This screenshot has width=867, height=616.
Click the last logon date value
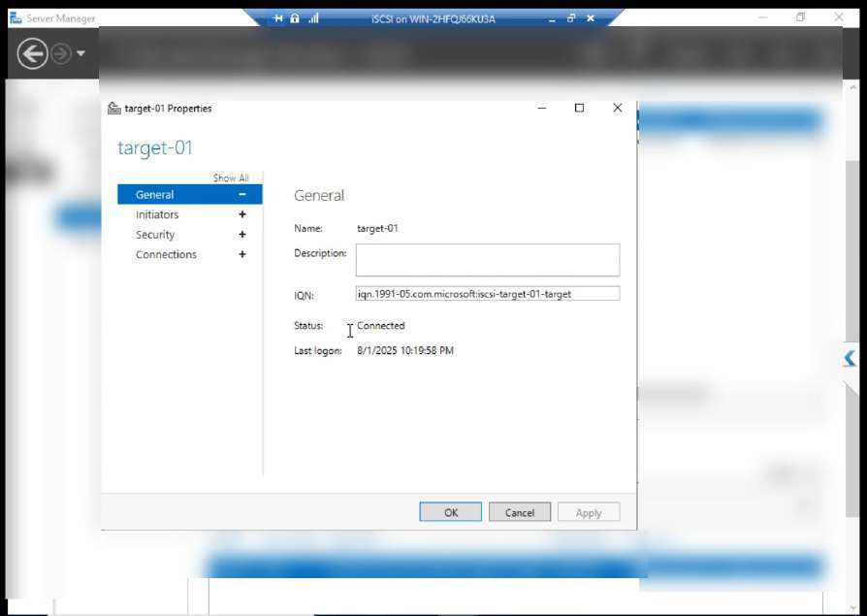tap(405, 350)
